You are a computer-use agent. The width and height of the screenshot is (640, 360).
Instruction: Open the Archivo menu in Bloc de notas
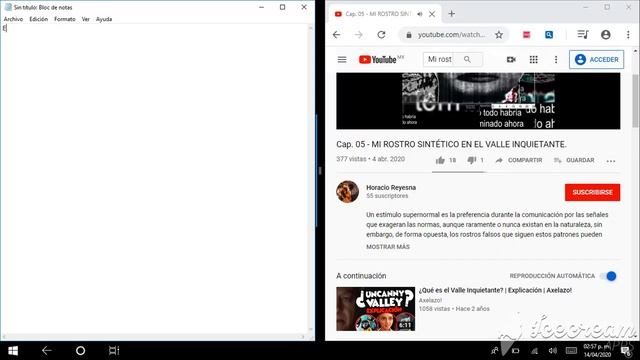13,19
